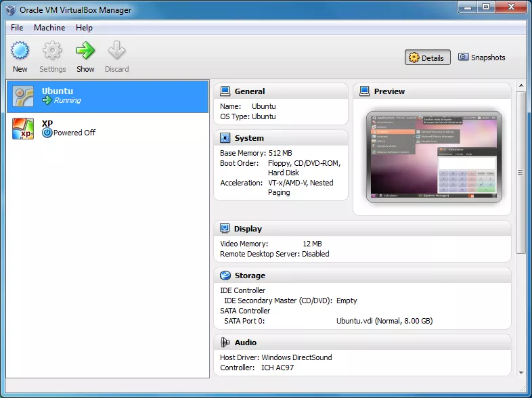Click the System section chip icon
This screenshot has height=398, width=532.
click(225, 138)
